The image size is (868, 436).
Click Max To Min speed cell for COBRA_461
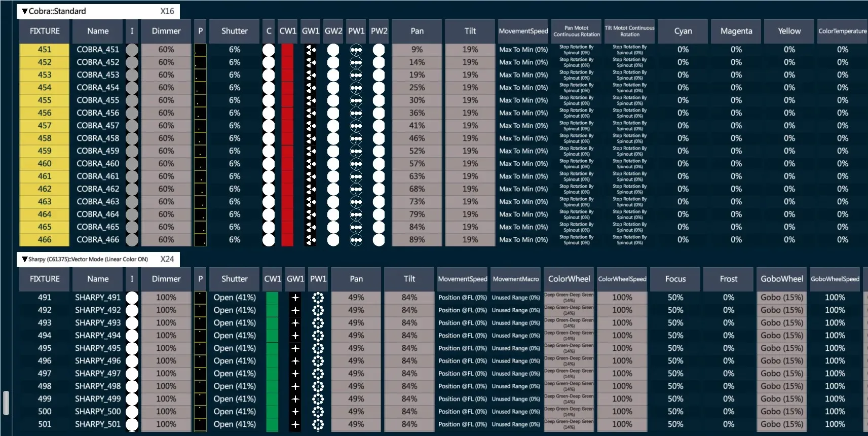point(523,176)
